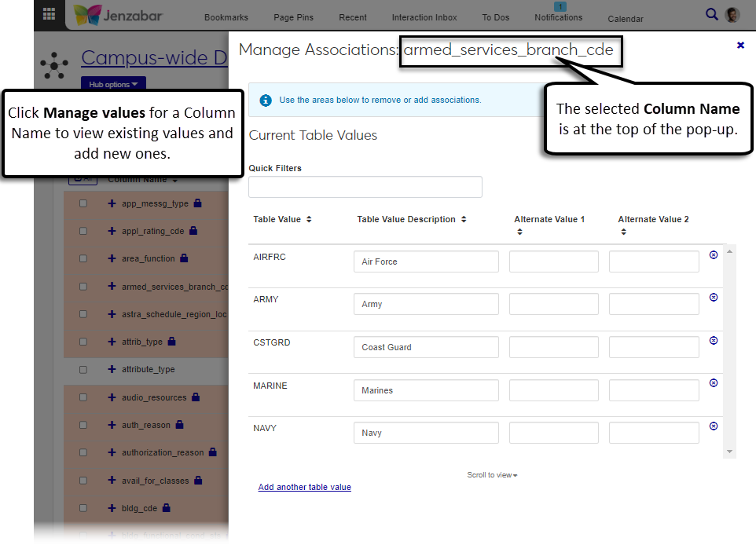Open Notifications in the top navigation
Screen dimensions: 756x545
(558, 17)
